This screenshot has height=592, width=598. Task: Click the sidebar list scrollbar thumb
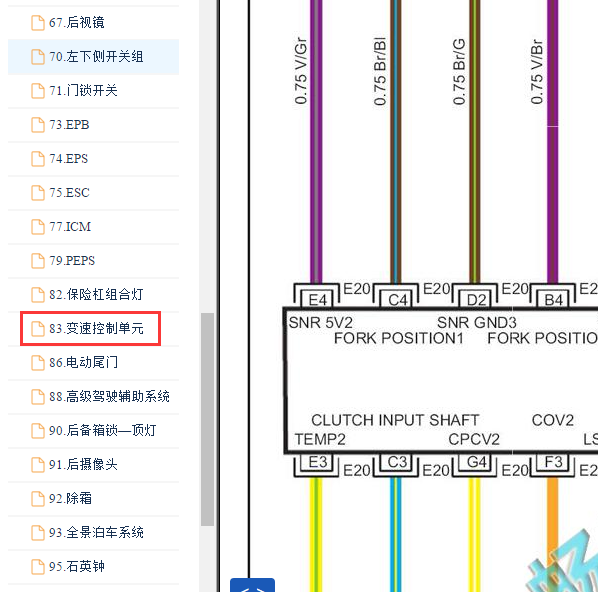[x=207, y=419]
